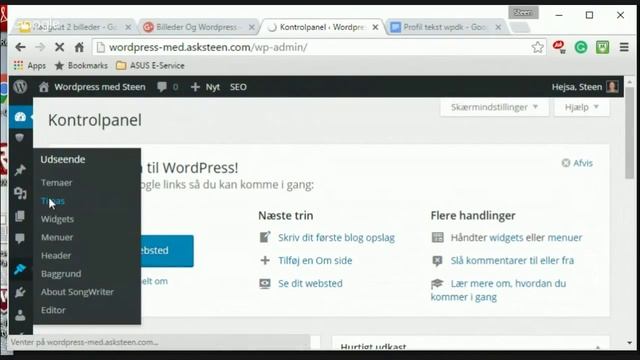Select Header in Udseende submenu

[x=56, y=256]
